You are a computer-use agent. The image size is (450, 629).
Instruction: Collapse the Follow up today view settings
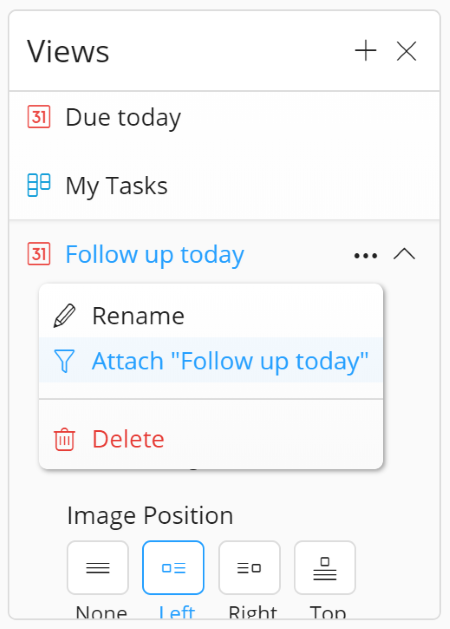point(404,254)
